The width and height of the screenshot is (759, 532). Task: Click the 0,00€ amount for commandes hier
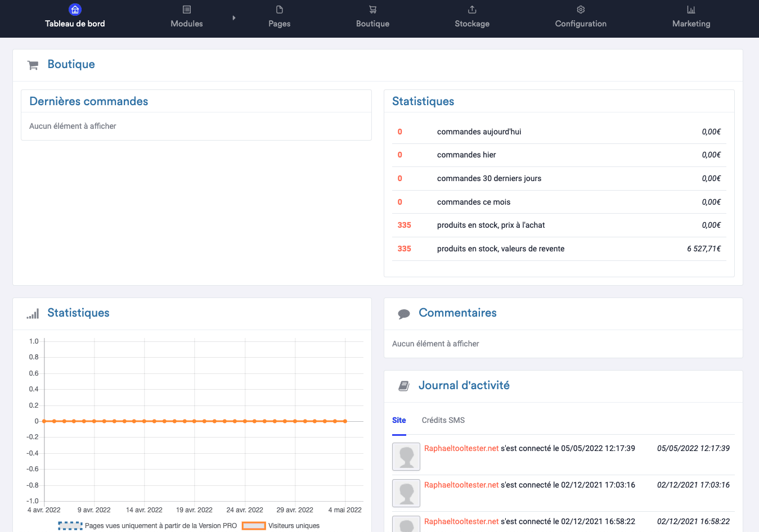pyautogui.click(x=711, y=155)
